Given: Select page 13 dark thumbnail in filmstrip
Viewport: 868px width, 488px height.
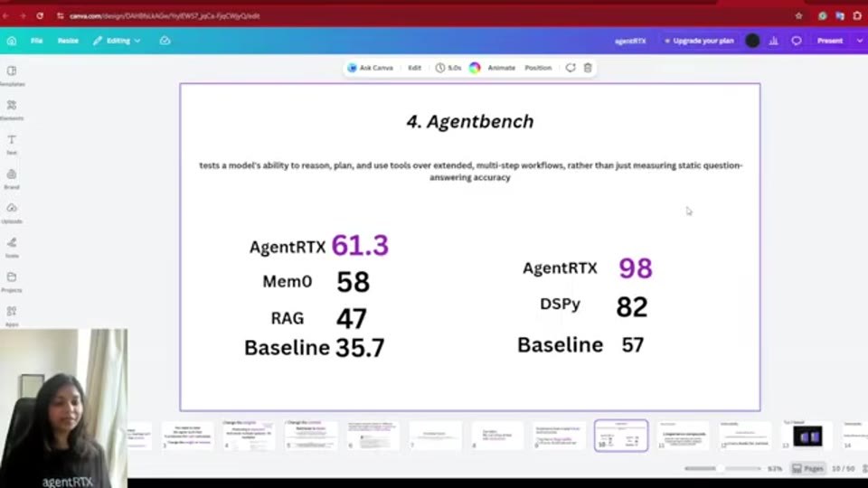Looking at the screenshot, I should pos(807,436).
